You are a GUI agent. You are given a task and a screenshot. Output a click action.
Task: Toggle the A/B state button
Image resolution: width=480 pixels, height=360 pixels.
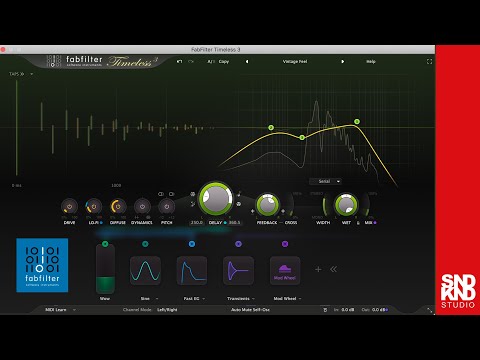point(211,62)
